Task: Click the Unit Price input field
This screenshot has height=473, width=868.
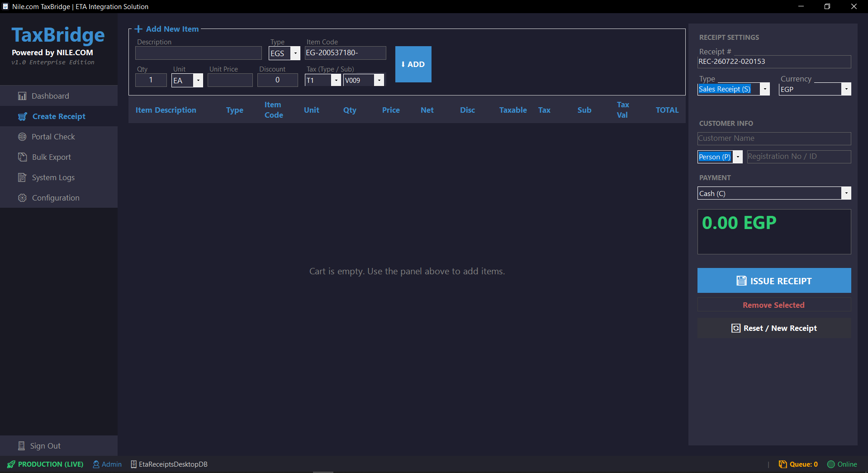Action: (230, 80)
